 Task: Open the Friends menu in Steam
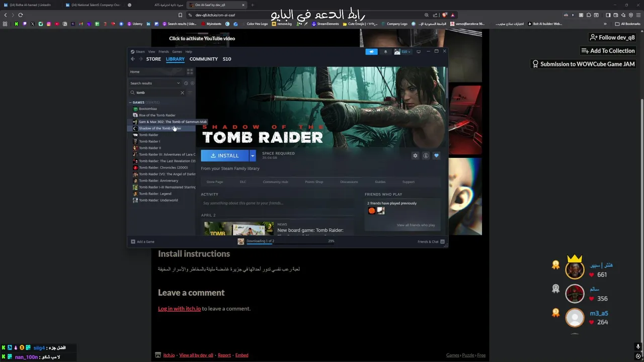(164, 51)
